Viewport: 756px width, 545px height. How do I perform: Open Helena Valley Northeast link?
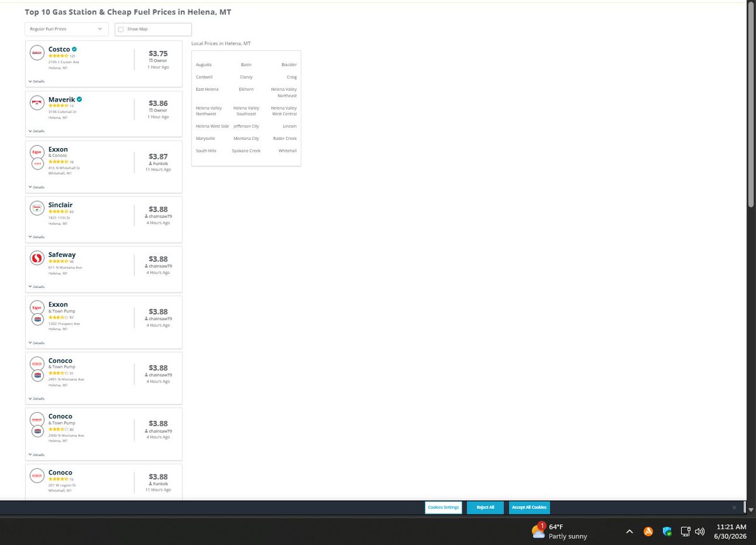click(x=284, y=93)
